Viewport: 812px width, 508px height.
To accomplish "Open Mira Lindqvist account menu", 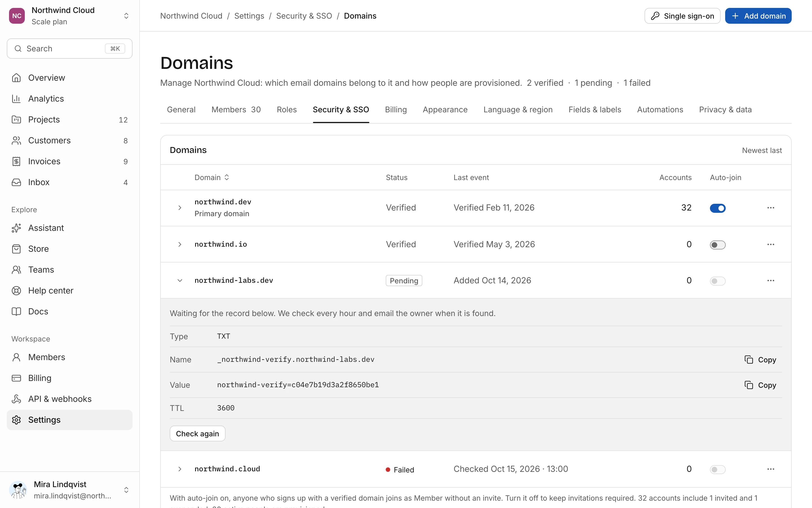I will pyautogui.click(x=69, y=490).
